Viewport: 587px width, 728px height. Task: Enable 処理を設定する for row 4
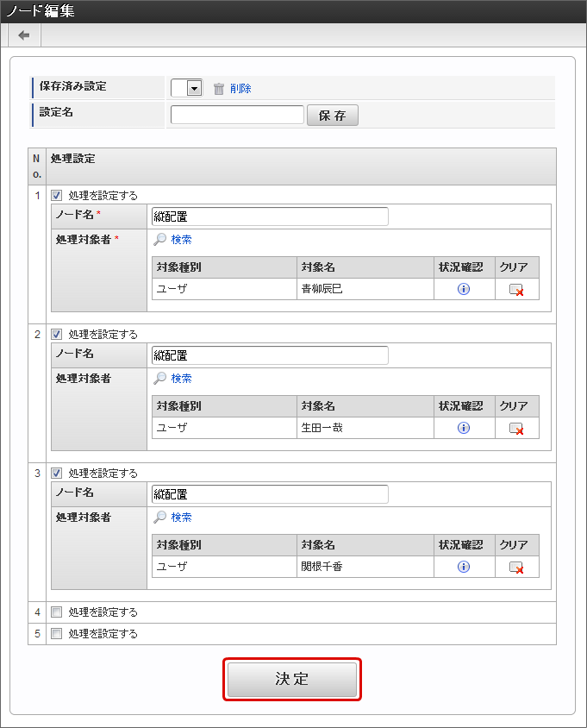click(x=57, y=612)
